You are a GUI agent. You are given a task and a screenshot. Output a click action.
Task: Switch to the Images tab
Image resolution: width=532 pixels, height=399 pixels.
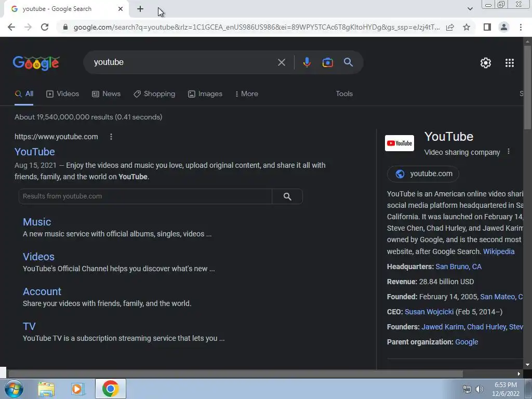click(205, 94)
